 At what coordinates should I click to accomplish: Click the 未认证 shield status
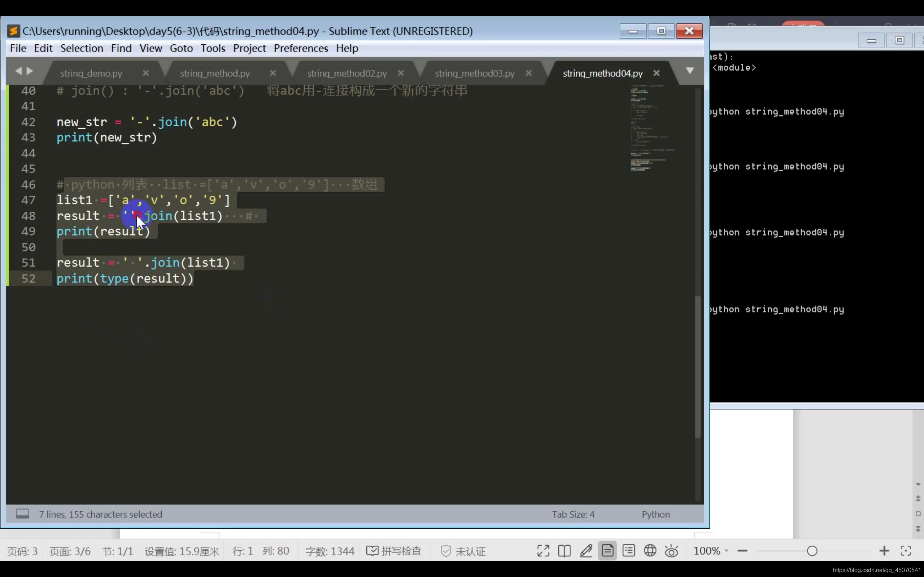[463, 551]
